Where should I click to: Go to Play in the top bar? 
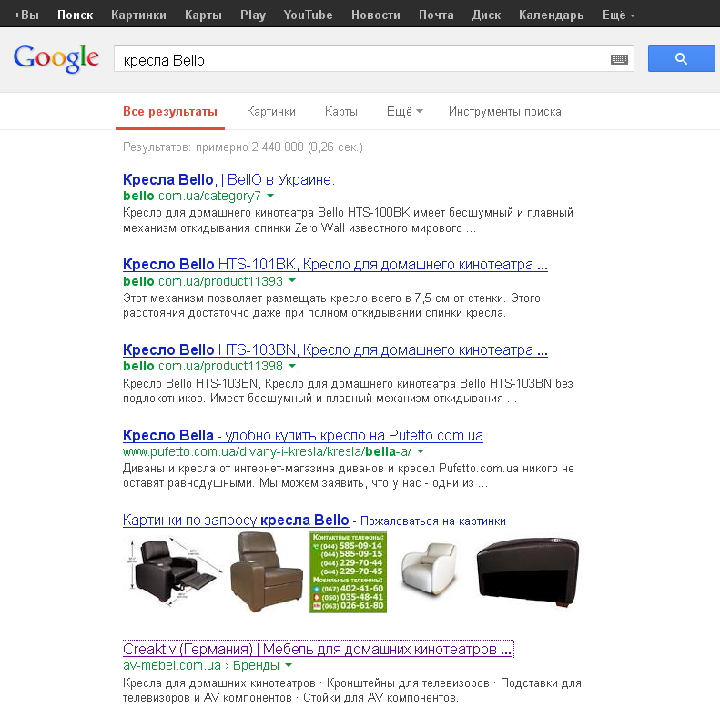coord(253,15)
